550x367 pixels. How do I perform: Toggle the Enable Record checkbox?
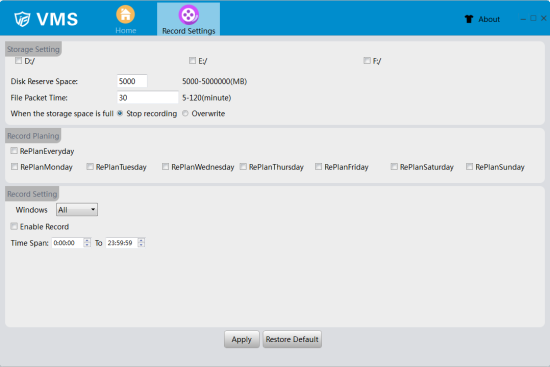point(14,226)
